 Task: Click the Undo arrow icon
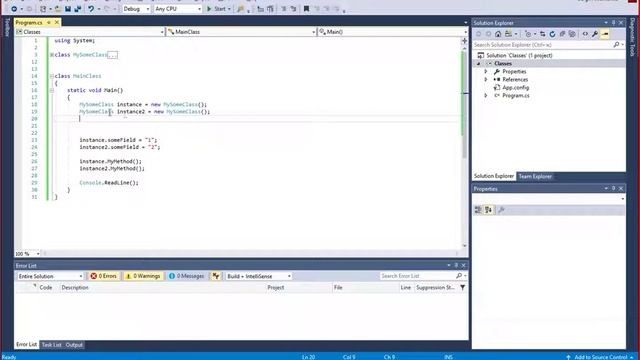click(x=91, y=9)
